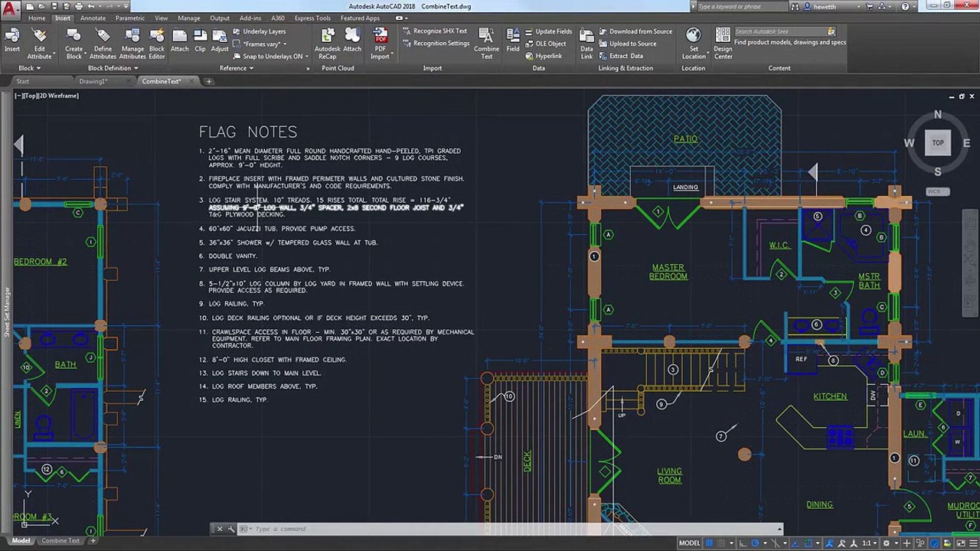The image size is (980, 551).
Task: Toggle grid display in status bar
Action: click(x=709, y=543)
